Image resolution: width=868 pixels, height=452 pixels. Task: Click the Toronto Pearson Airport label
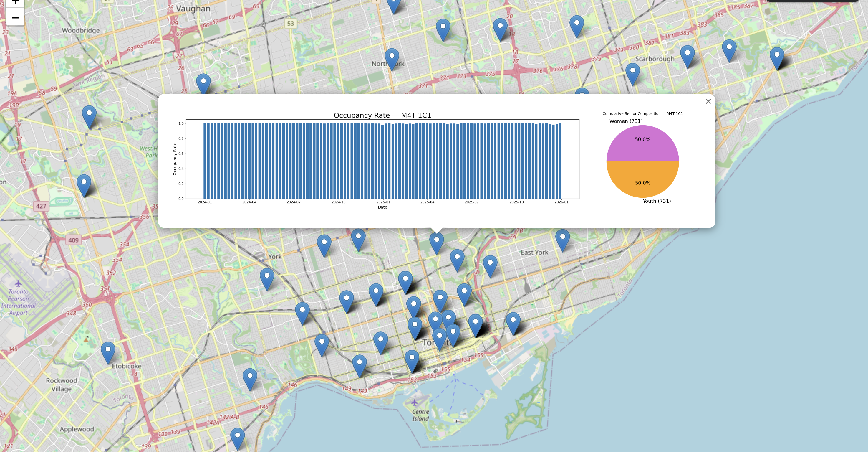pyautogui.click(x=19, y=302)
